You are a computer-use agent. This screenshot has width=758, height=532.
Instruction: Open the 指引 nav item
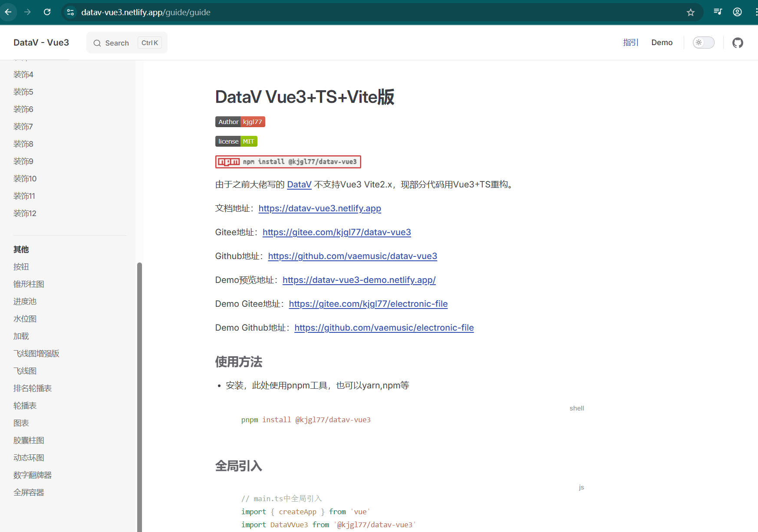(630, 43)
